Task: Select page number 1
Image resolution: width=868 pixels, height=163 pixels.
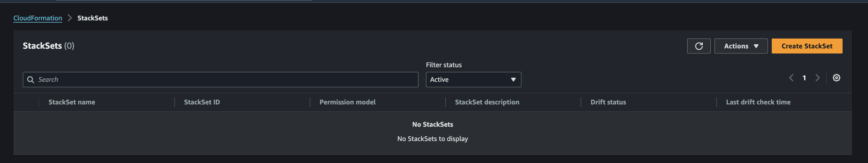Action: point(804,78)
